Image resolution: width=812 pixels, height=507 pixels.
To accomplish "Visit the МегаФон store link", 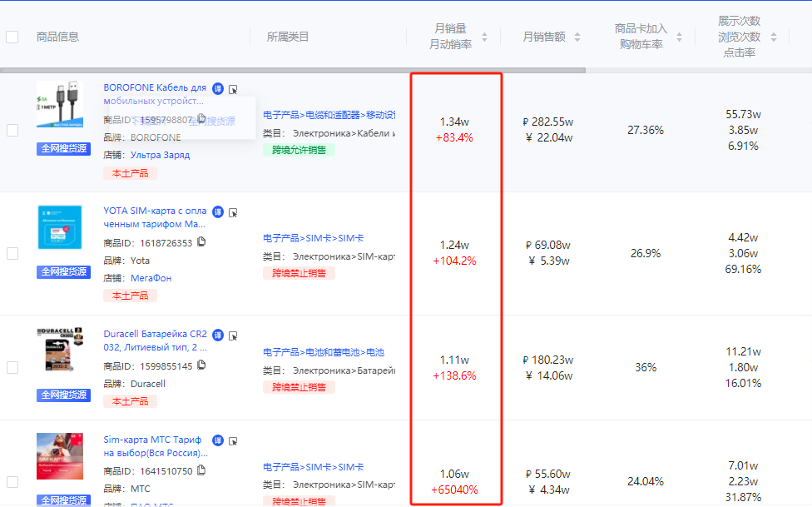I will [151, 278].
